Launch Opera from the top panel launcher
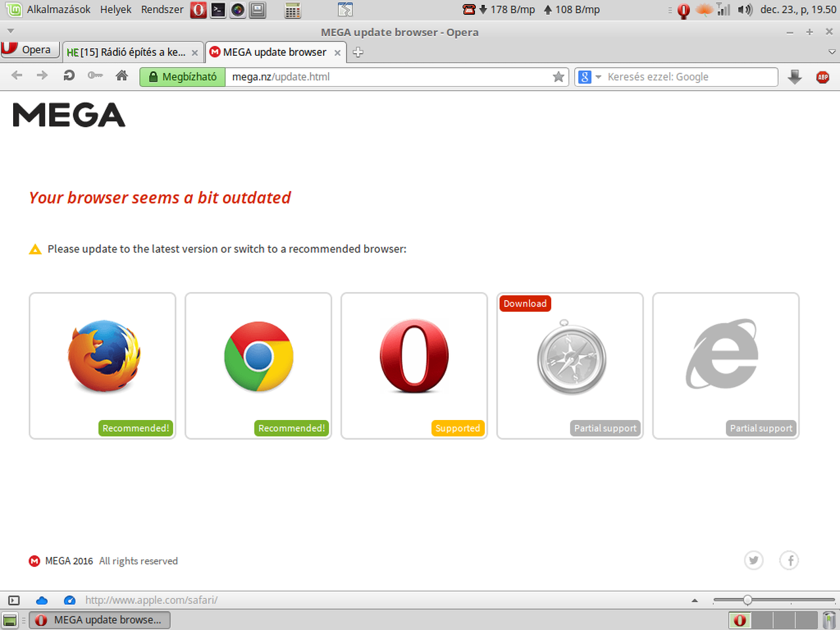This screenshot has width=840, height=630. coord(198,10)
